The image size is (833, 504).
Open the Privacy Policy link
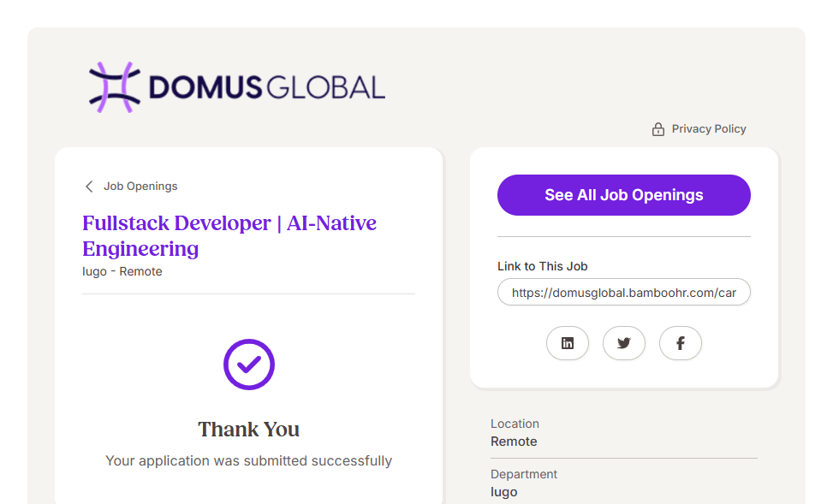pyautogui.click(x=708, y=129)
